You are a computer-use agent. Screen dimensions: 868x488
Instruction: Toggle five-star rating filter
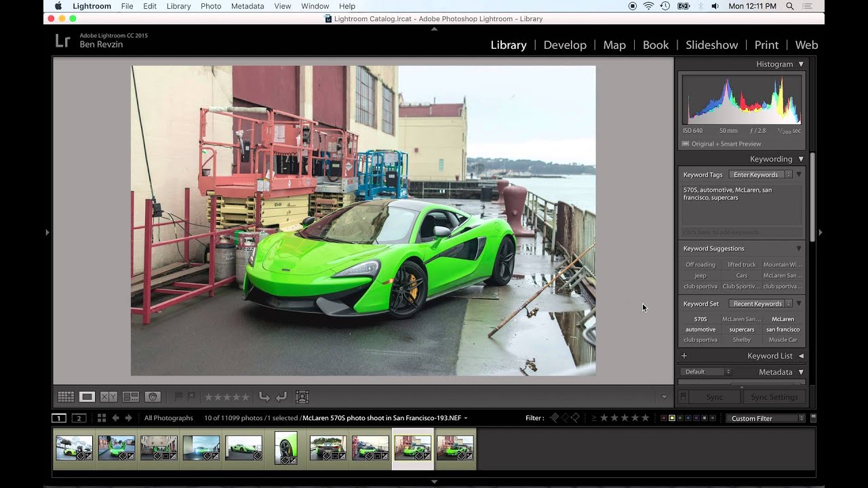(645, 418)
